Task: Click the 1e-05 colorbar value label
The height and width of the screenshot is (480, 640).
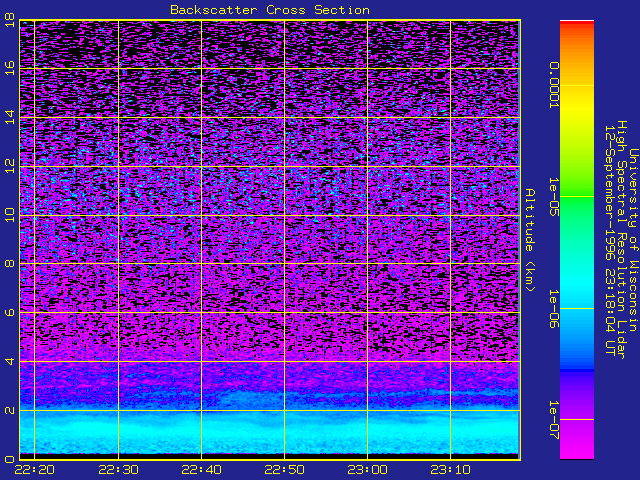Action: point(553,197)
